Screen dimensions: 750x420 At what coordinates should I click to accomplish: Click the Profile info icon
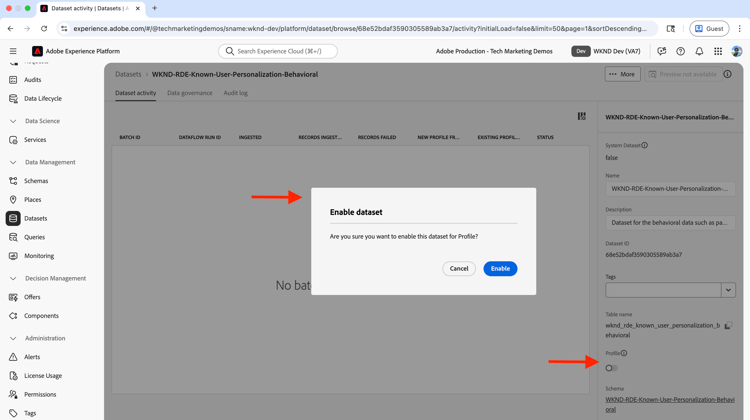tap(624, 353)
